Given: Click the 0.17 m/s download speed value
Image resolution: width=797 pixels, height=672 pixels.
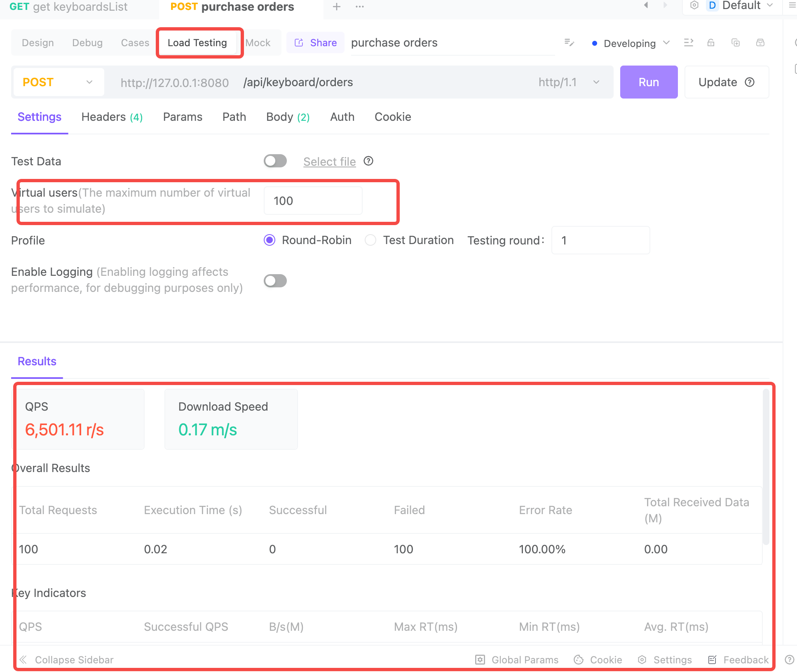Looking at the screenshot, I should click(208, 430).
